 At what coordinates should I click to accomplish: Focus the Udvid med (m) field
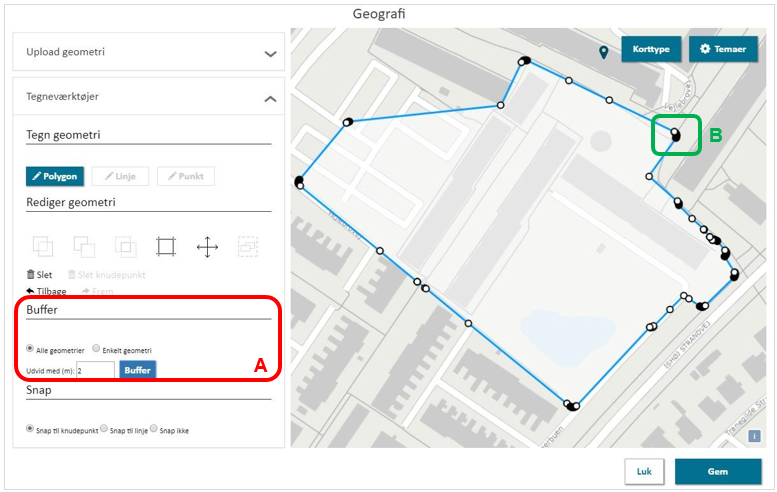point(95,370)
